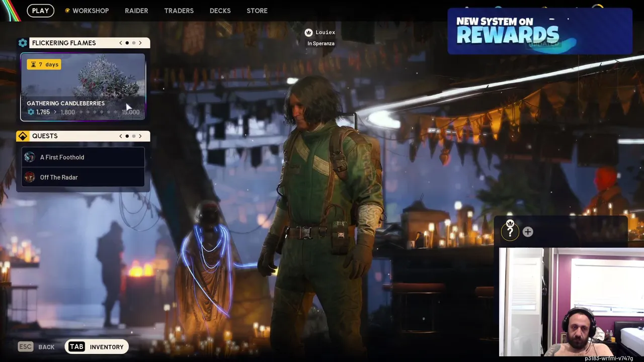This screenshot has height=362, width=644.
Task: Click the 15,000 final goal value
Action: click(x=130, y=112)
